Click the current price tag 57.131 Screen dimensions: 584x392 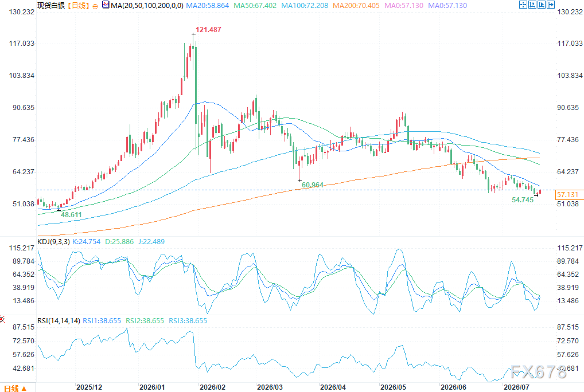(x=569, y=194)
